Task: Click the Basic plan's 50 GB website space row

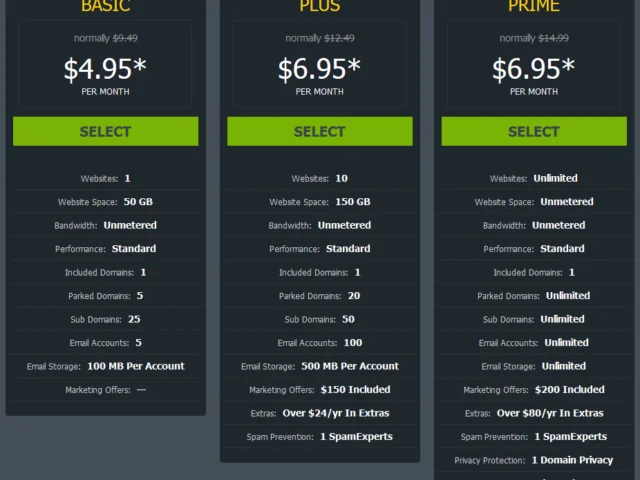Action: click(x=105, y=202)
